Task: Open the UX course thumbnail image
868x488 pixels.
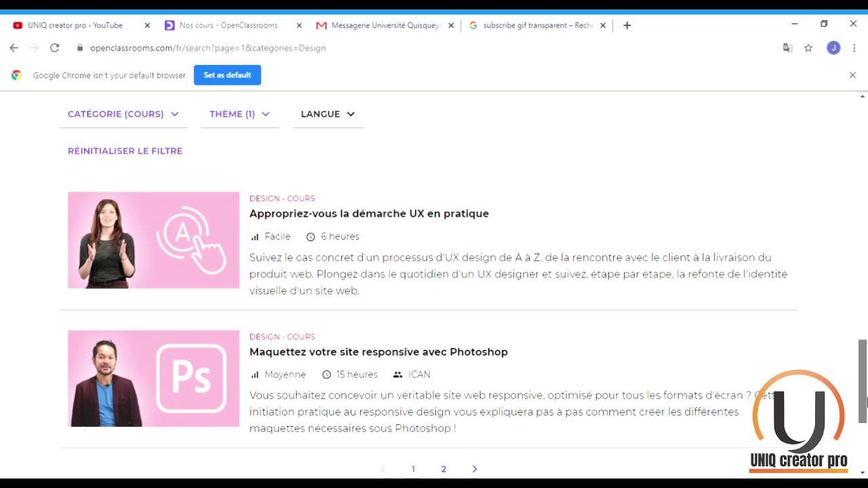Action: (x=153, y=240)
